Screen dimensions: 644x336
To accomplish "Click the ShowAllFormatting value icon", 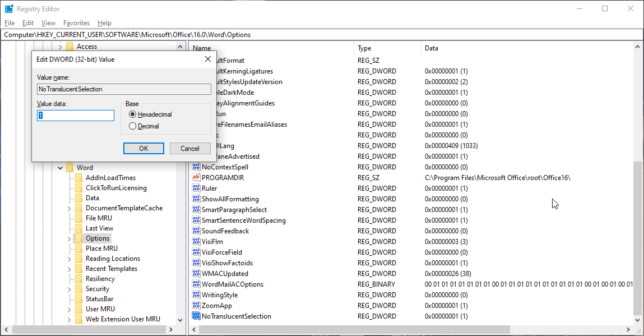I will coord(196,199).
